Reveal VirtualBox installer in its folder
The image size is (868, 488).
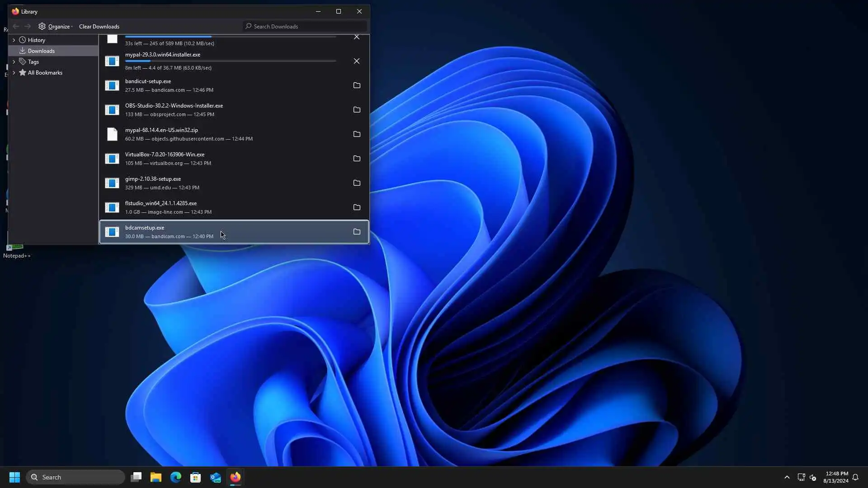[x=356, y=159]
